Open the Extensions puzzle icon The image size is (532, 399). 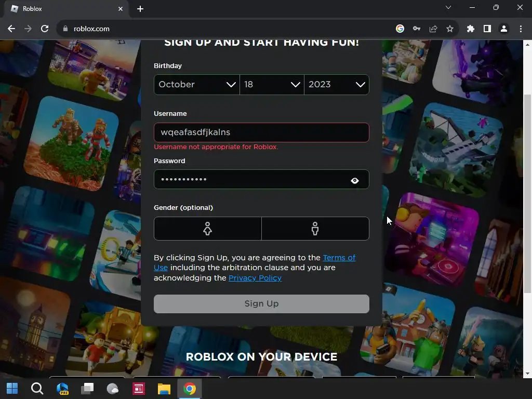coord(471,29)
